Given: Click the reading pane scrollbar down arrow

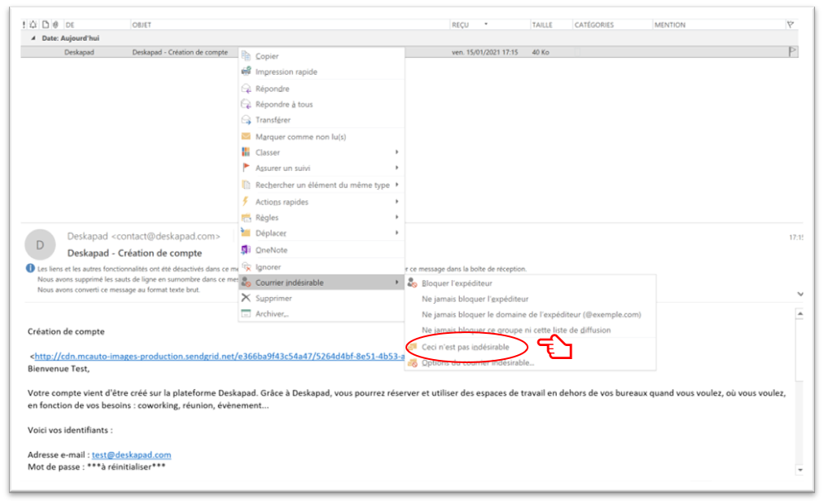Looking at the screenshot, I should [x=800, y=470].
